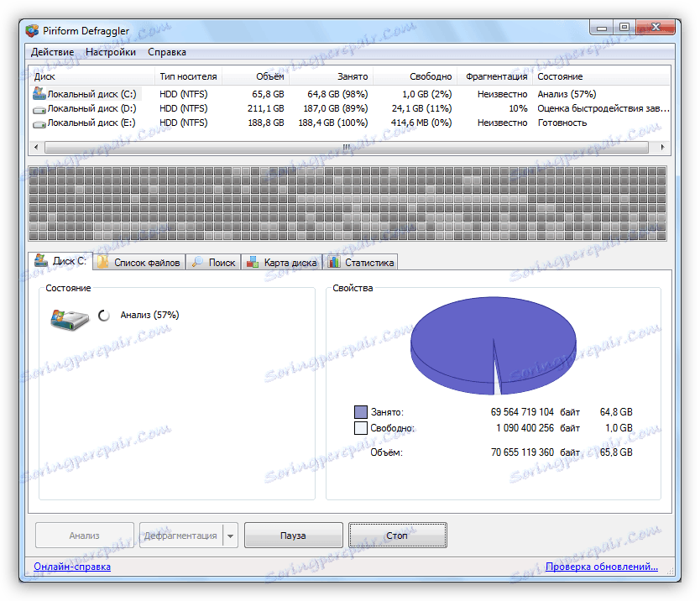Image resolution: width=700 pixels, height=601 pixels.
Task: Sort by the Объём column header
Action: [x=256, y=76]
